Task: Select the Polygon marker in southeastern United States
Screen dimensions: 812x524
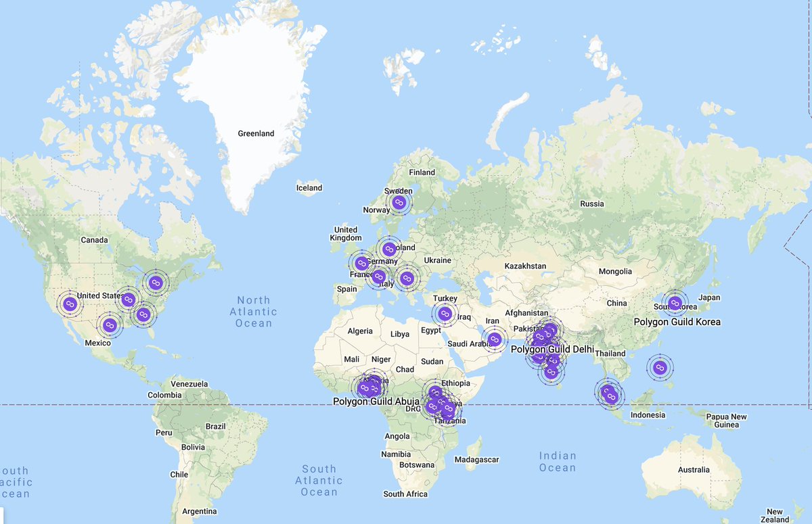Action: click(x=143, y=314)
